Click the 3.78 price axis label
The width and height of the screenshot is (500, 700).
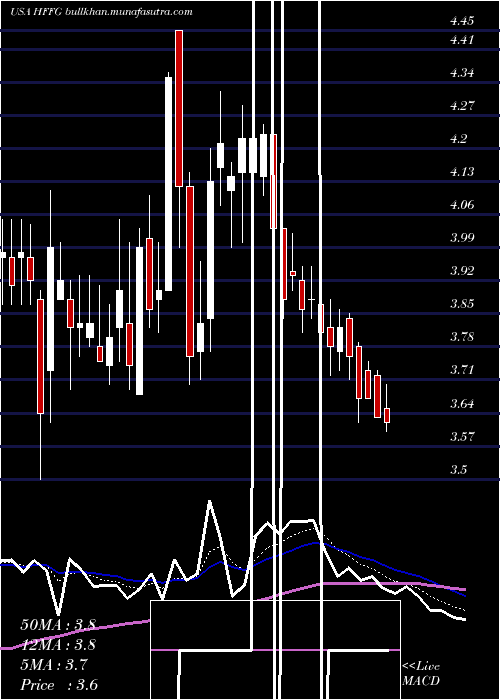pos(462,337)
